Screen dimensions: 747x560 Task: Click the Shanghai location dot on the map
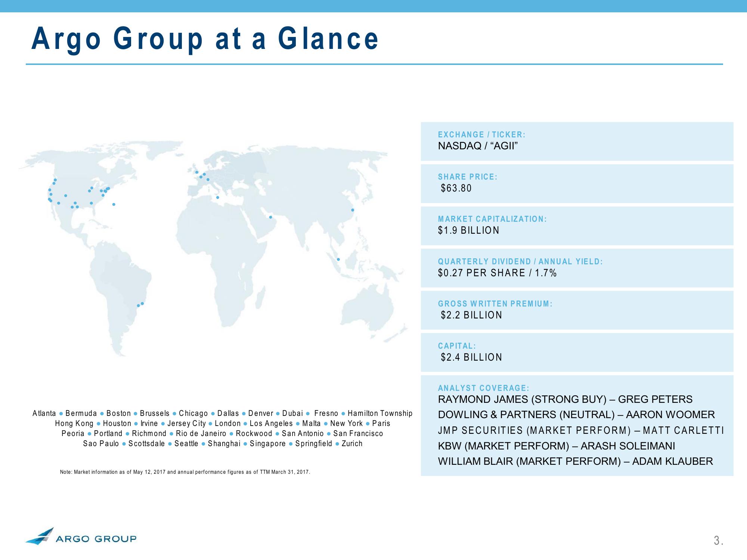(x=352, y=210)
